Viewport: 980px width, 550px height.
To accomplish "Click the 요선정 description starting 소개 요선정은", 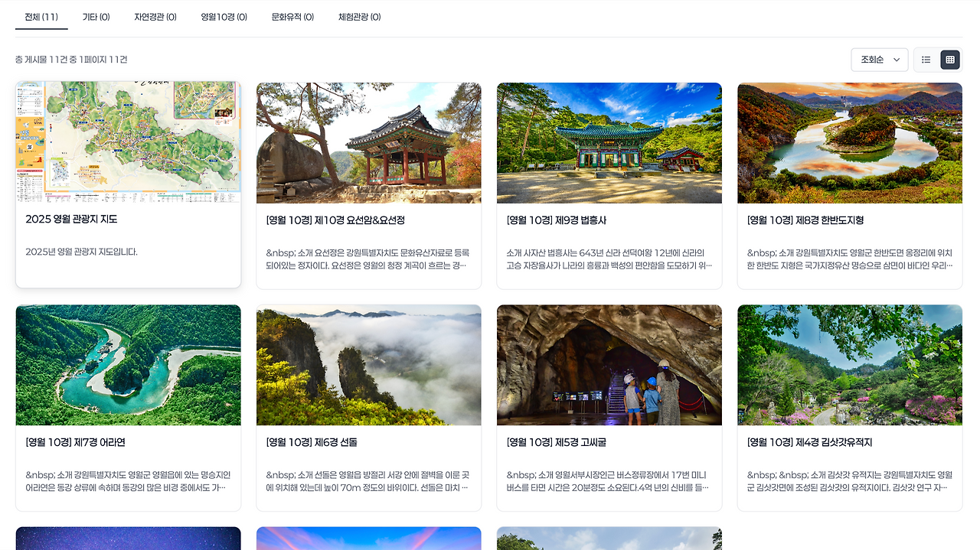I will click(368, 259).
